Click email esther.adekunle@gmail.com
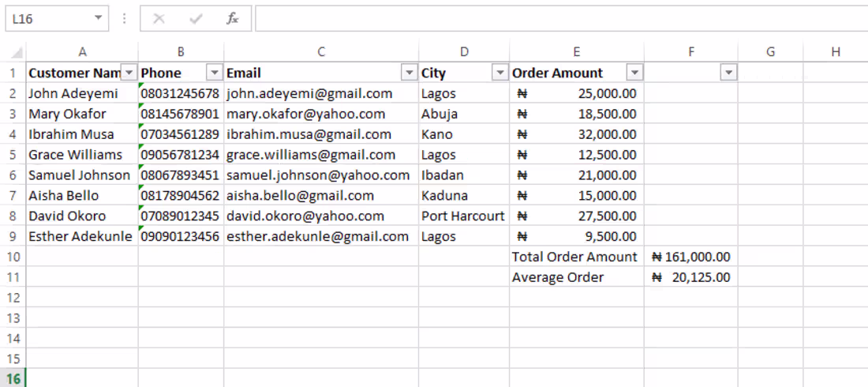This screenshot has width=868, height=387. click(321, 237)
